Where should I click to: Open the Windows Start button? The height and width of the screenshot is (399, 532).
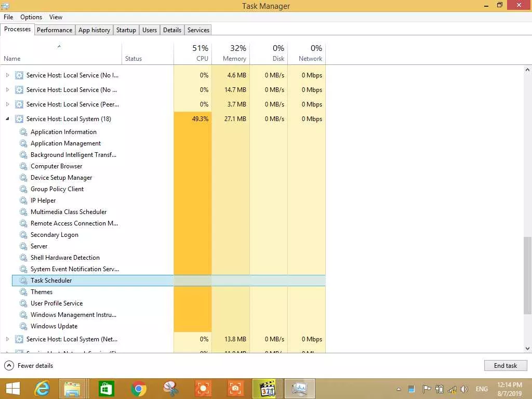(13, 389)
